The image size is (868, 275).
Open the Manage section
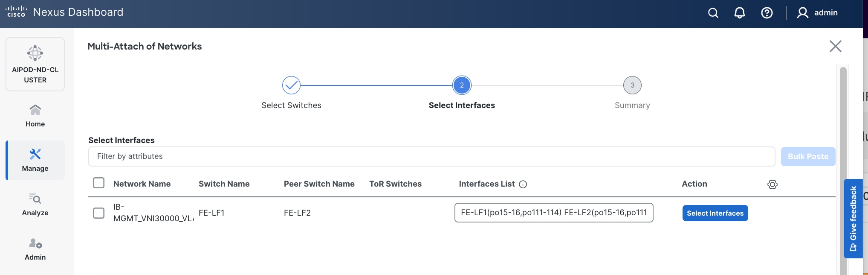pyautogui.click(x=35, y=160)
